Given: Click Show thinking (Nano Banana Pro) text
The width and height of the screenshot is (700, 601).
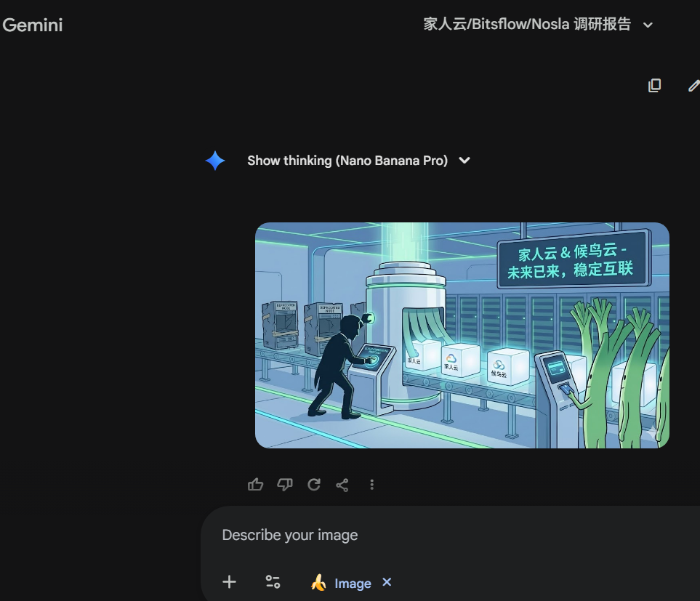Looking at the screenshot, I should pos(347,161).
